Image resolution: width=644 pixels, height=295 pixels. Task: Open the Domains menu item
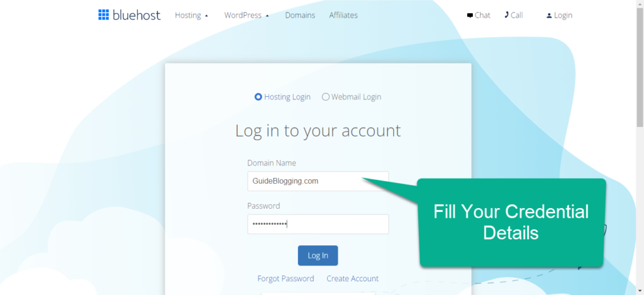(300, 15)
